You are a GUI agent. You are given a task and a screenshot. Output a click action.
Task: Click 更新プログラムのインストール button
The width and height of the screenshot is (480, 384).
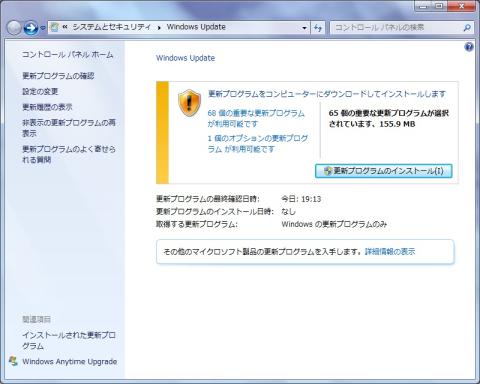[x=384, y=171]
